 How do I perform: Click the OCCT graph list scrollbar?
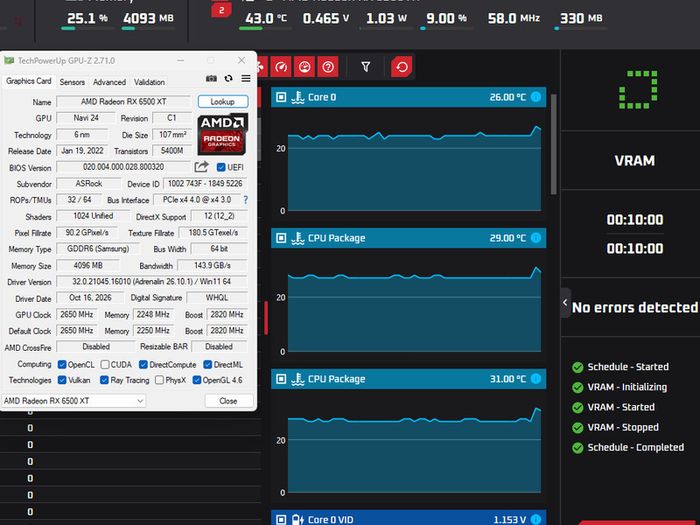(554, 144)
